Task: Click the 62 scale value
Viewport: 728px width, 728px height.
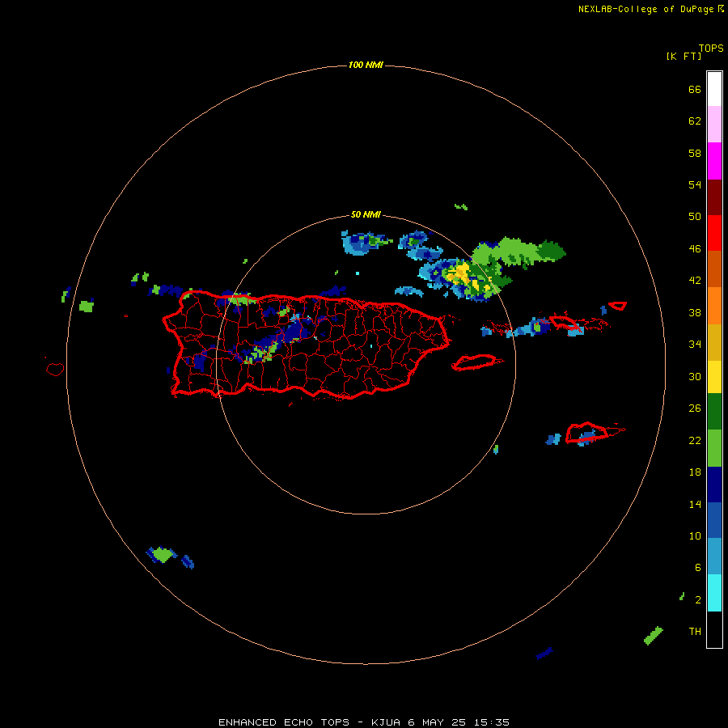Action: coord(695,121)
